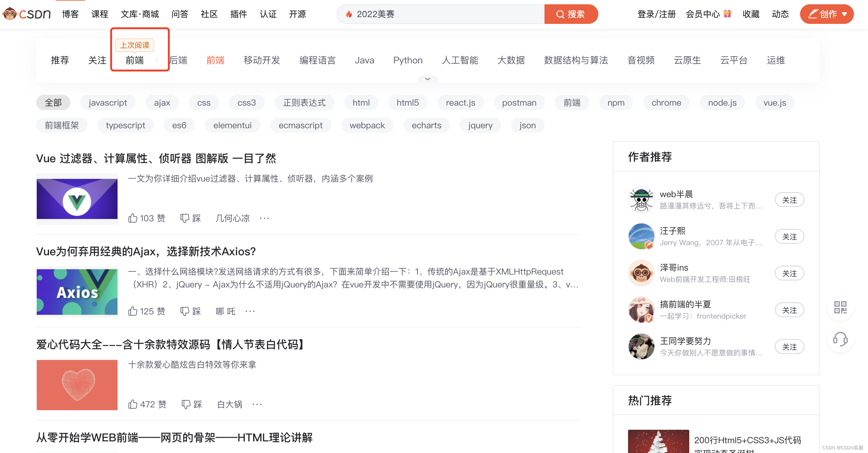Open customer service headset icon
Screen dimensions: 868x453
tap(840, 339)
